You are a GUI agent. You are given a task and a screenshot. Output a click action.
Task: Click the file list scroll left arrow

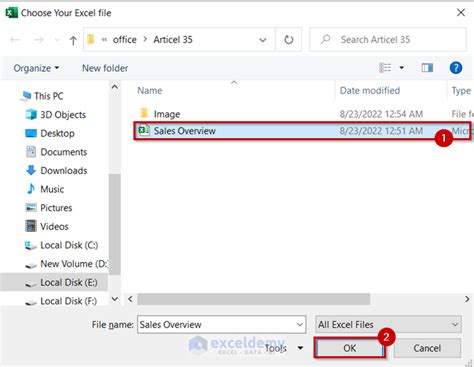pos(131,299)
